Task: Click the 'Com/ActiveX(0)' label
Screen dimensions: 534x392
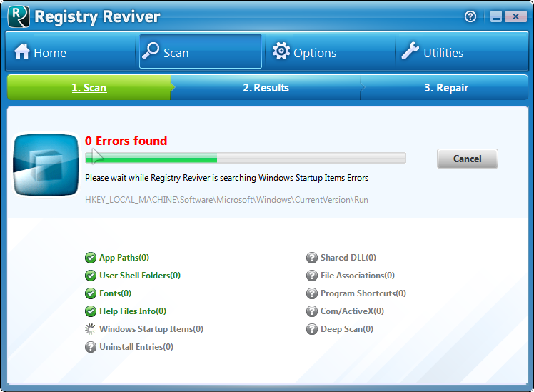Action: click(x=352, y=311)
